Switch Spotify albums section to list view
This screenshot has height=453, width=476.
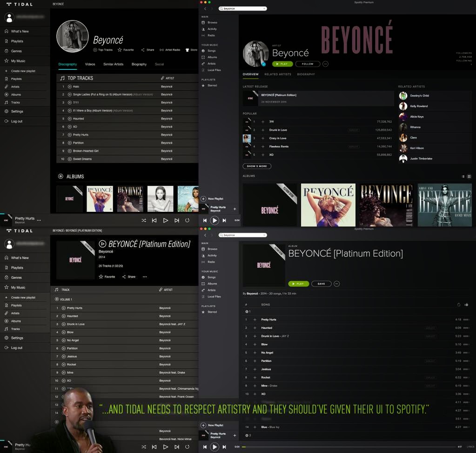463,176
